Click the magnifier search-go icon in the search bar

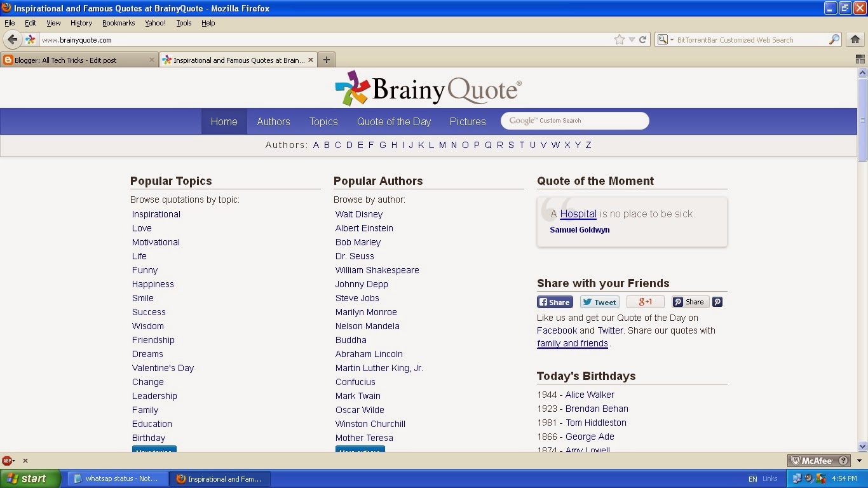tap(834, 39)
